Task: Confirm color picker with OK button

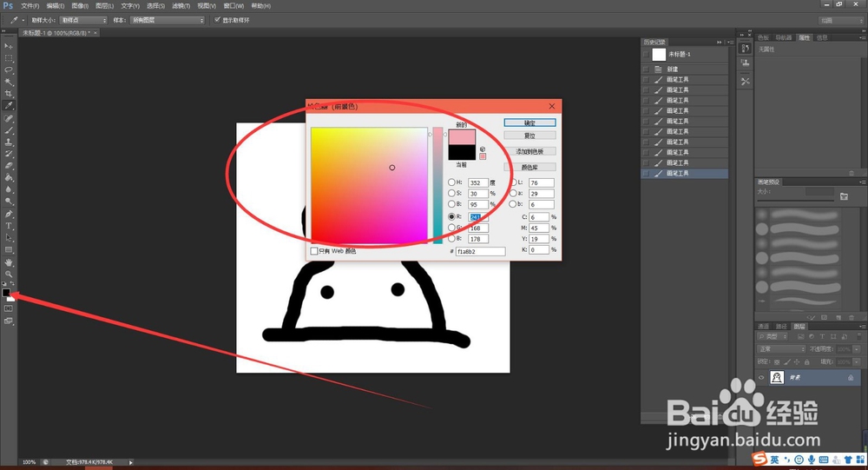Action: [529, 123]
